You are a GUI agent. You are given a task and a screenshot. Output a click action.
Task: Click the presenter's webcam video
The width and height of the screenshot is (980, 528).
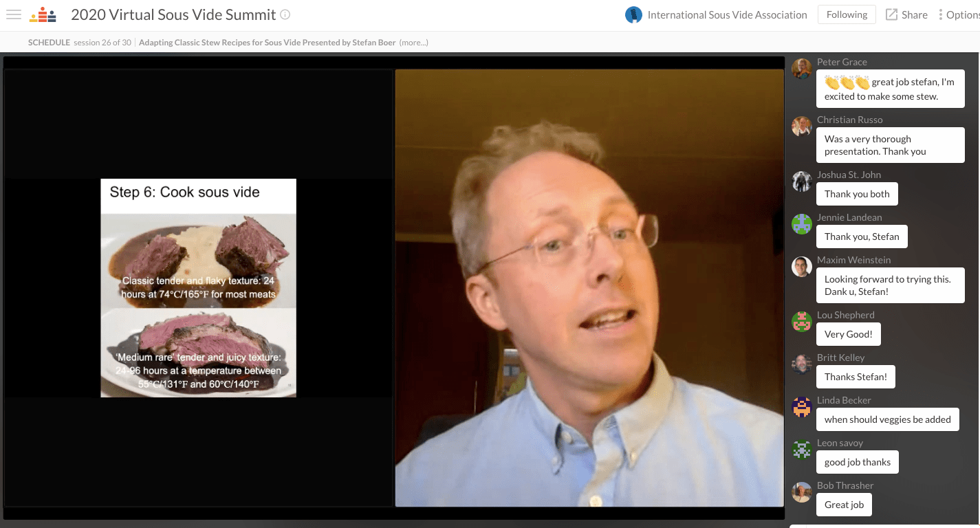pyautogui.click(x=589, y=287)
